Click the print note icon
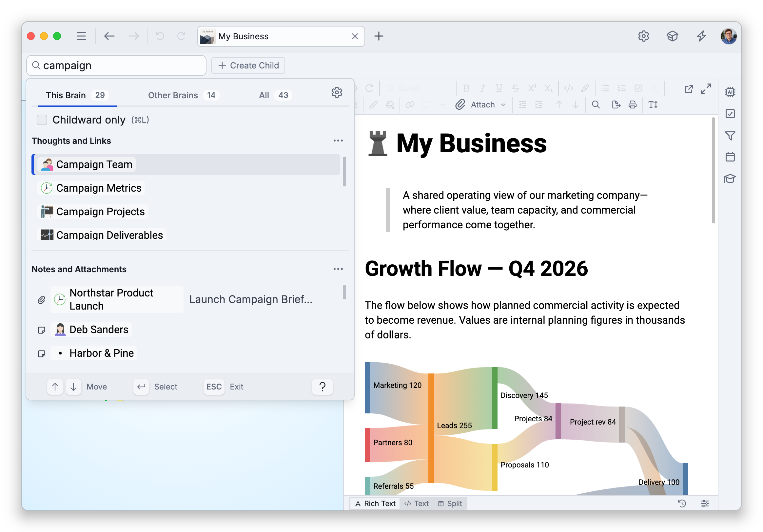 click(x=632, y=104)
